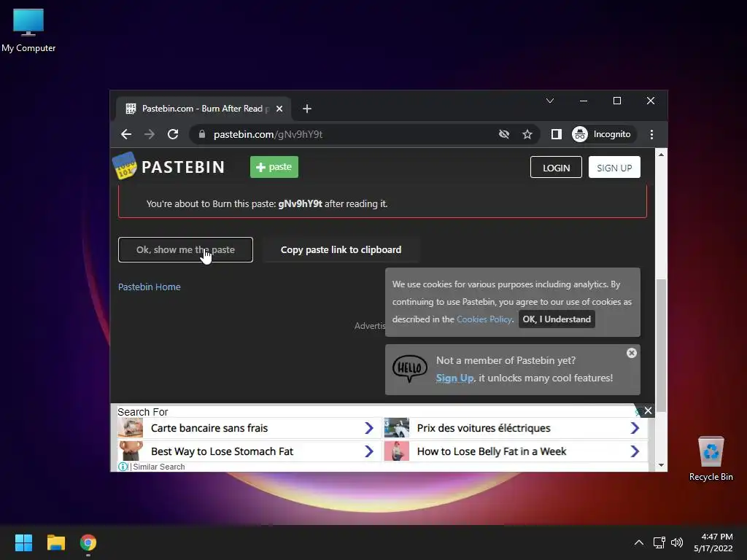Viewport: 747px width, 560px height.
Task: Click the browser forward arrow
Action: coord(150,134)
